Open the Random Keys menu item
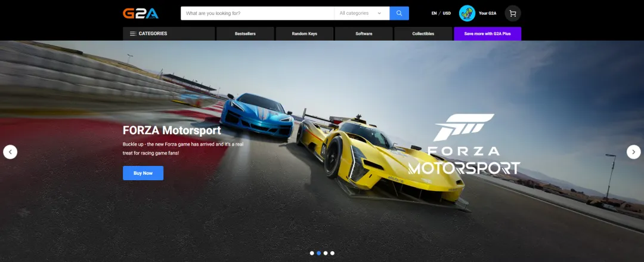The height and width of the screenshot is (262, 644). 304,34
